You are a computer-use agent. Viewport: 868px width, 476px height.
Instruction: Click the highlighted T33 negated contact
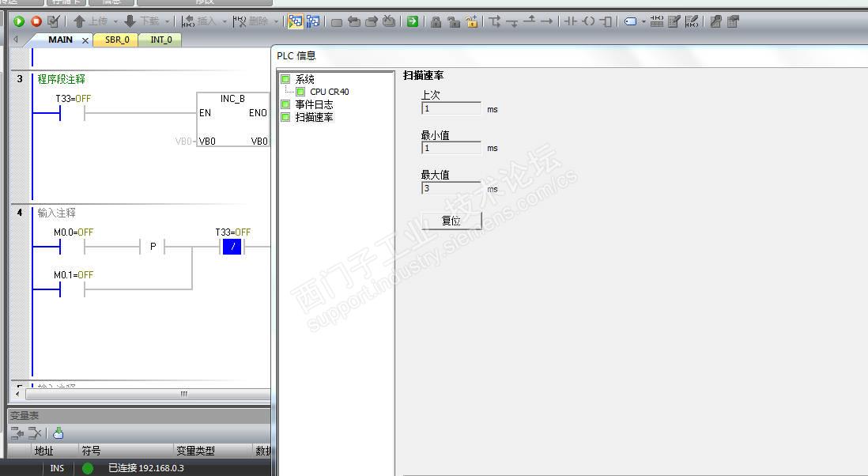tap(232, 247)
